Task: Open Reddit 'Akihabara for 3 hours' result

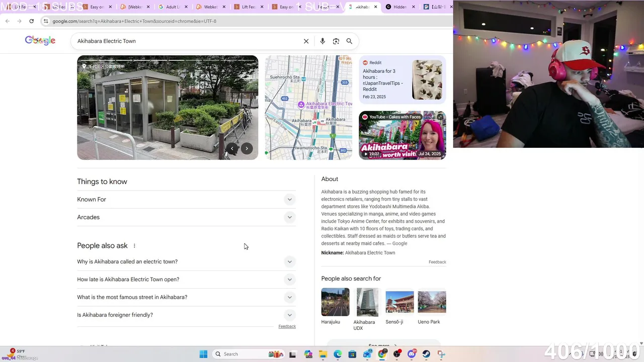Action: (403, 79)
